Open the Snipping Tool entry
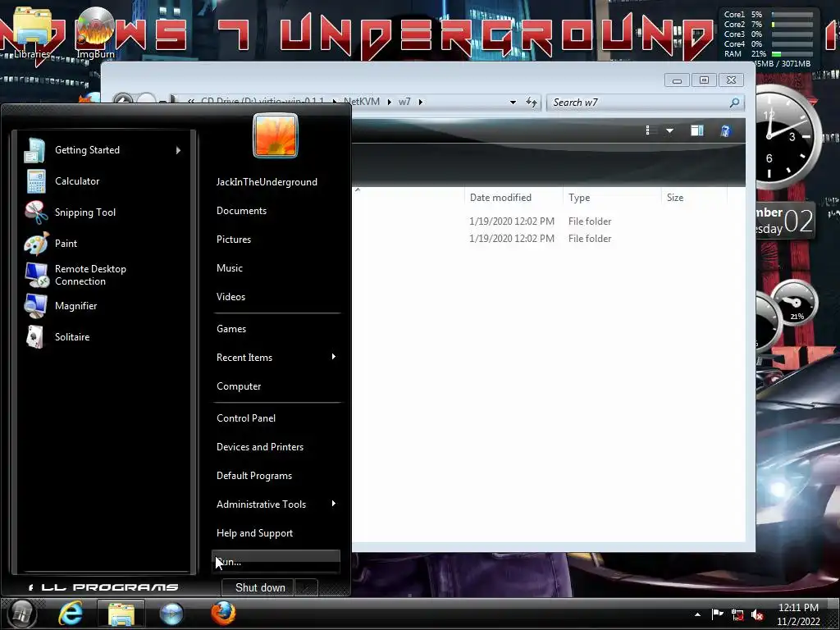This screenshot has width=840, height=630. coord(103,212)
